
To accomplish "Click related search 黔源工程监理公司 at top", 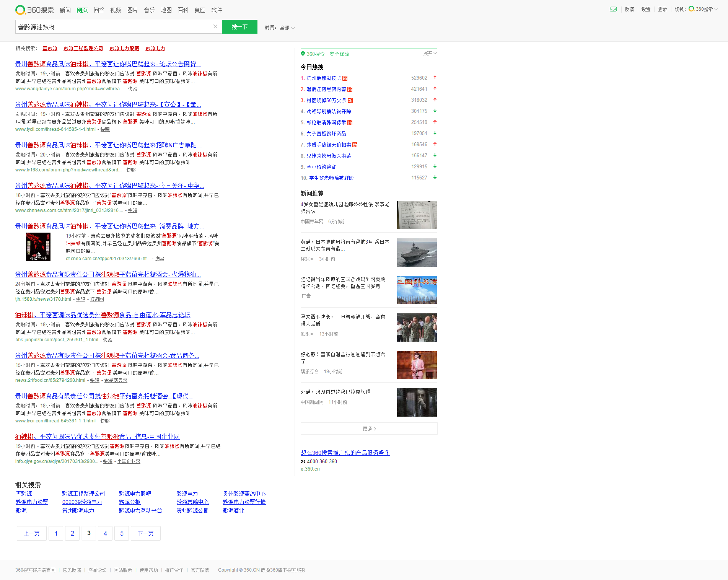I will [x=83, y=48].
